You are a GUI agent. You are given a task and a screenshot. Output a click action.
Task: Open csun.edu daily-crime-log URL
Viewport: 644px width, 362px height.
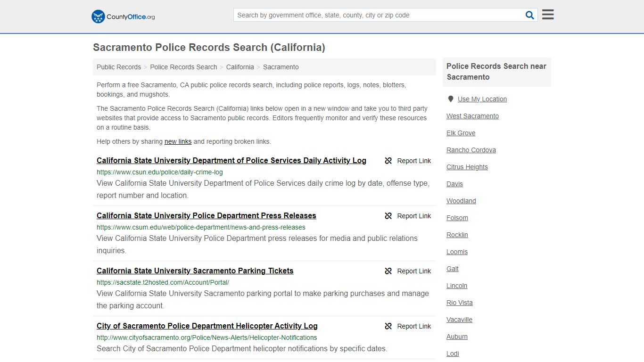(x=160, y=172)
